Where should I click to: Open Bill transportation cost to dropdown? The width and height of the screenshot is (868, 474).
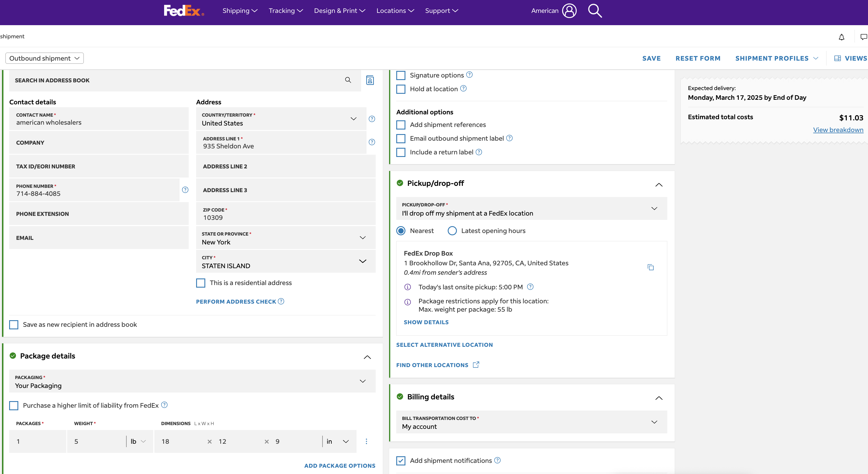coord(532,422)
